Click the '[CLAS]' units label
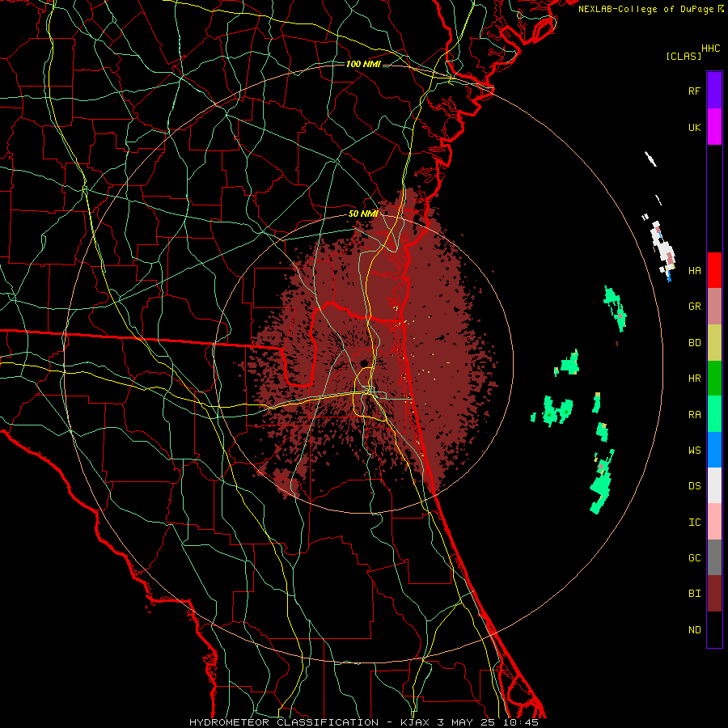The width and height of the screenshot is (728, 728). pos(684,56)
